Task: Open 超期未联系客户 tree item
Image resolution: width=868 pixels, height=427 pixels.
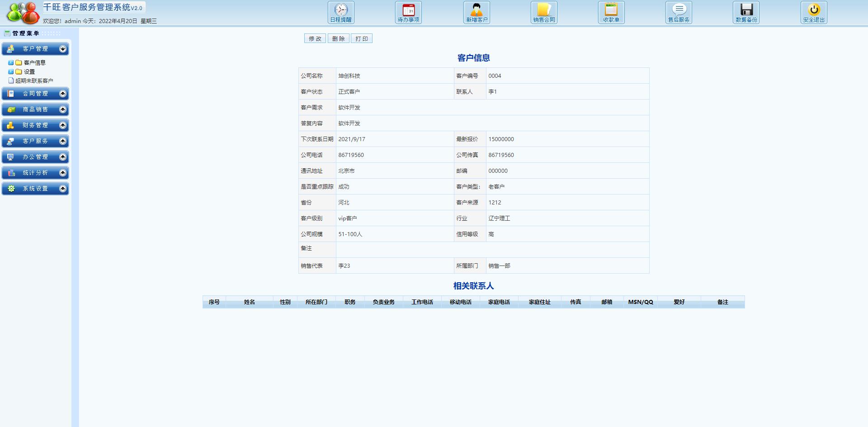Action: pyautogui.click(x=34, y=81)
